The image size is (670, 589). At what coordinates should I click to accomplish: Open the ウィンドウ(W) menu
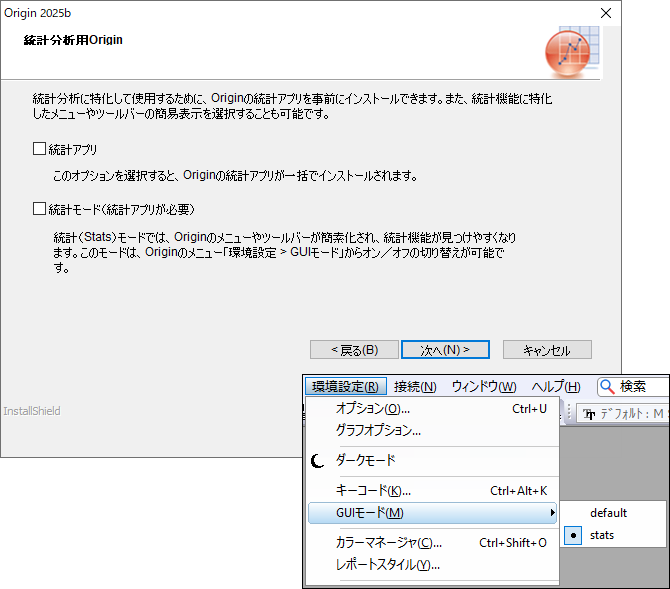[484, 386]
